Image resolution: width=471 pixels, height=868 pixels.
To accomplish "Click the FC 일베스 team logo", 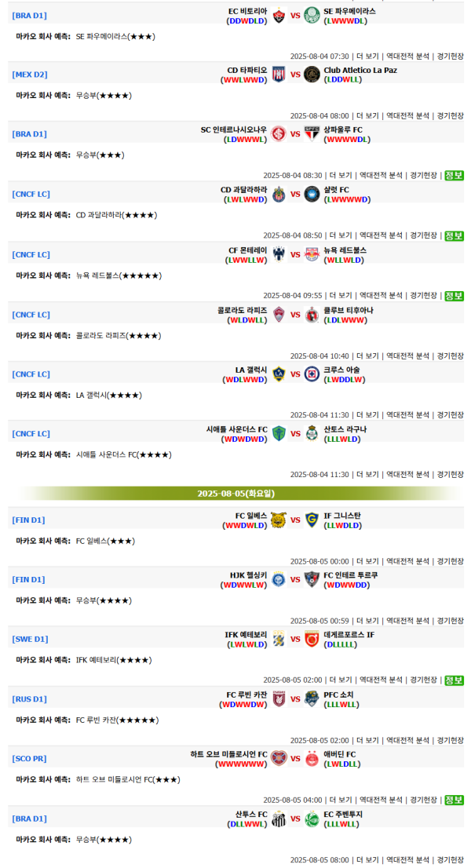I will [279, 520].
